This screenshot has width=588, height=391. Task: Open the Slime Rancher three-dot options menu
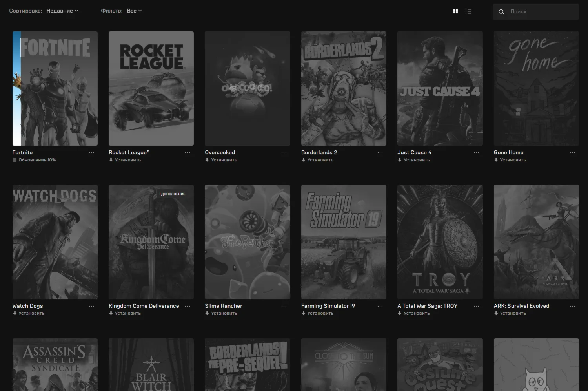(284, 306)
